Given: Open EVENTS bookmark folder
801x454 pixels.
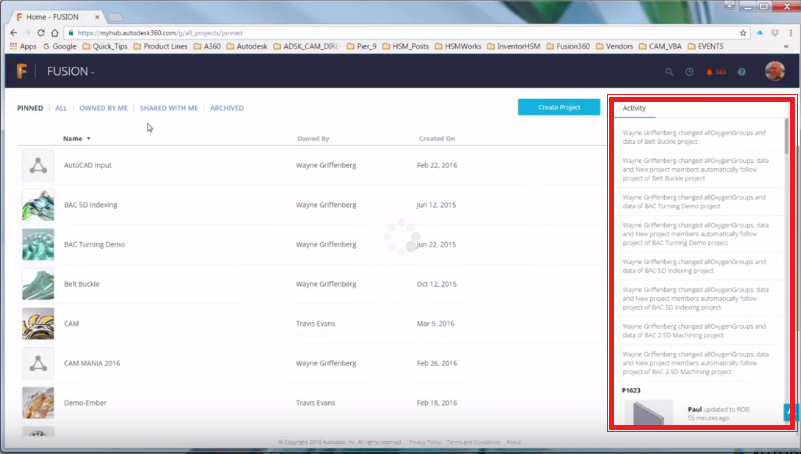Looking at the screenshot, I should click(x=705, y=46).
